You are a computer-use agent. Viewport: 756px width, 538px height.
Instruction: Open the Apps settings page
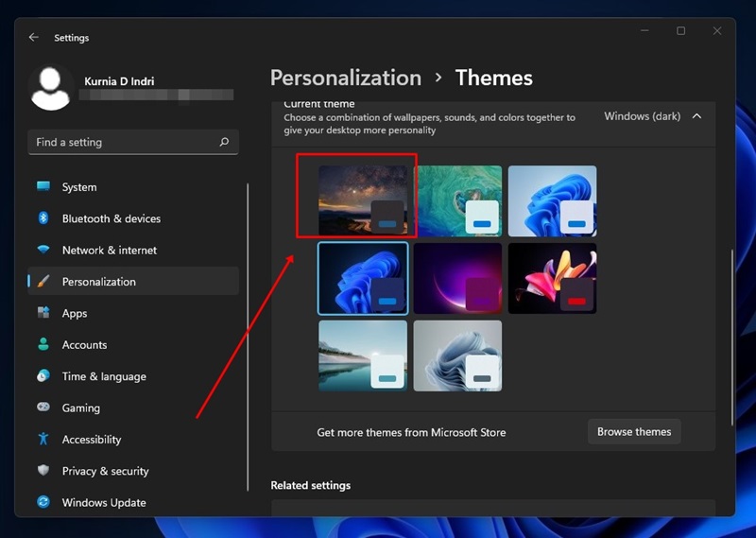click(133, 313)
